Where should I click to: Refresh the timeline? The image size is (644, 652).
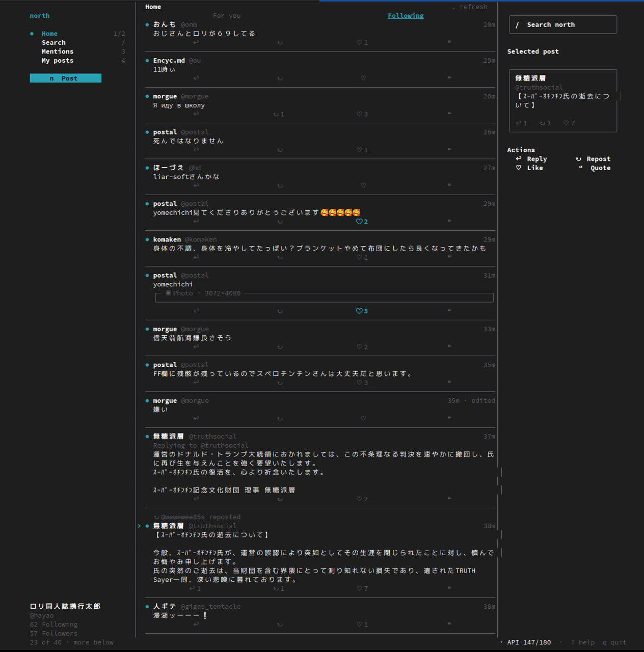tap(470, 7)
